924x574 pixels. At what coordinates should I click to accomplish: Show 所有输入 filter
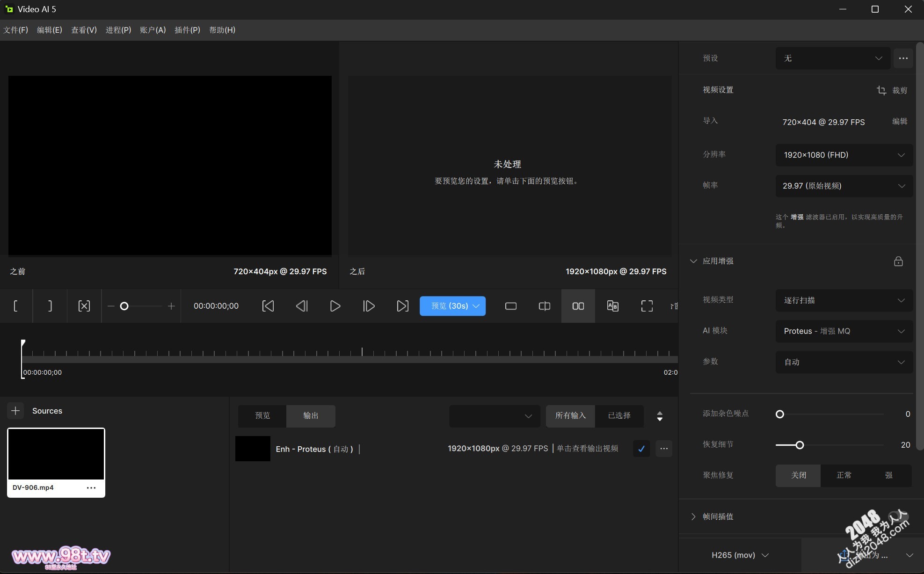(x=570, y=415)
